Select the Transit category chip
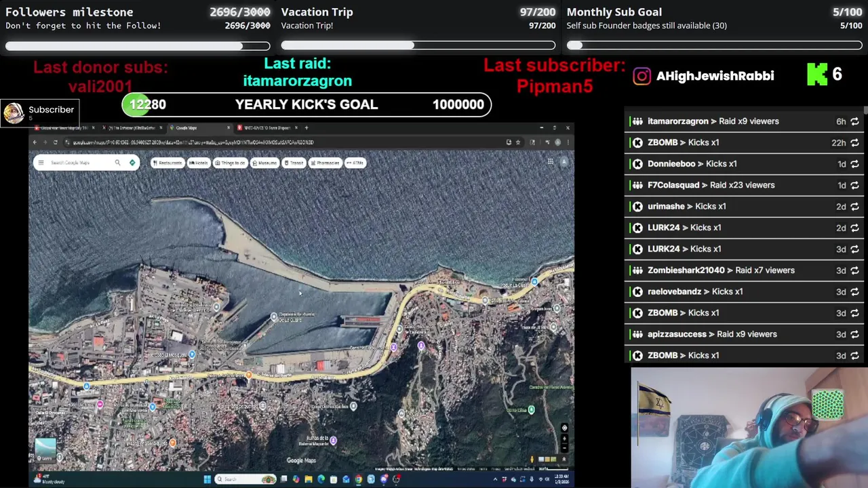Viewport: 868px width, 488px height. (294, 163)
